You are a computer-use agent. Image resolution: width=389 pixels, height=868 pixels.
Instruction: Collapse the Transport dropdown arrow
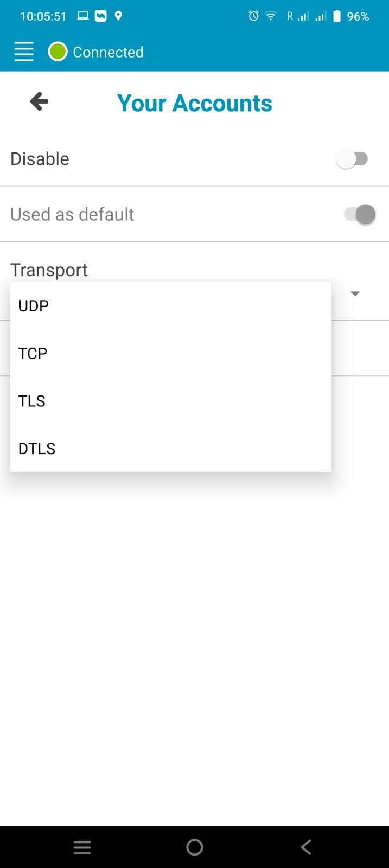click(355, 293)
